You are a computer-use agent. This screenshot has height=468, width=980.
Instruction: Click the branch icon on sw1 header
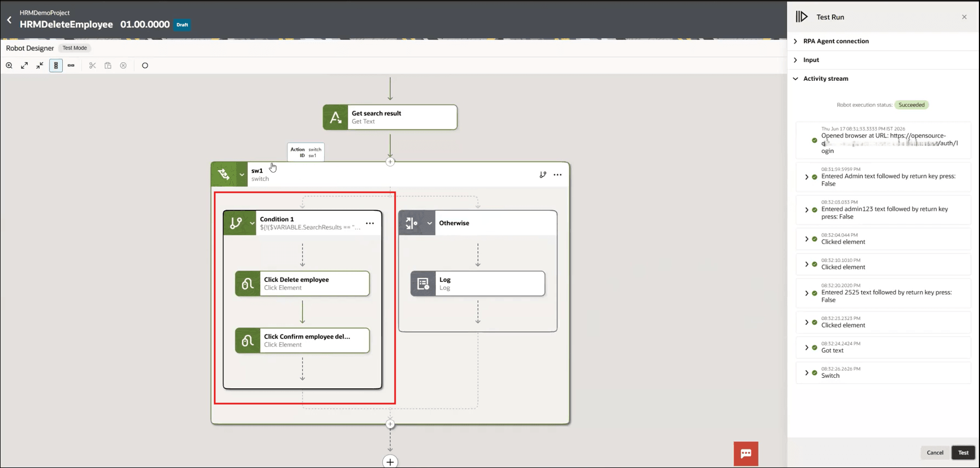coord(543,175)
